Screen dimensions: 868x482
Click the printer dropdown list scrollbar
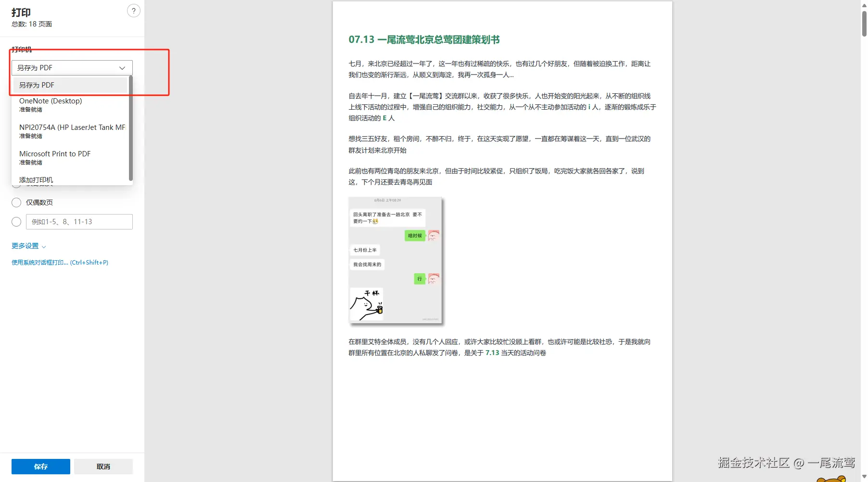pos(131,128)
